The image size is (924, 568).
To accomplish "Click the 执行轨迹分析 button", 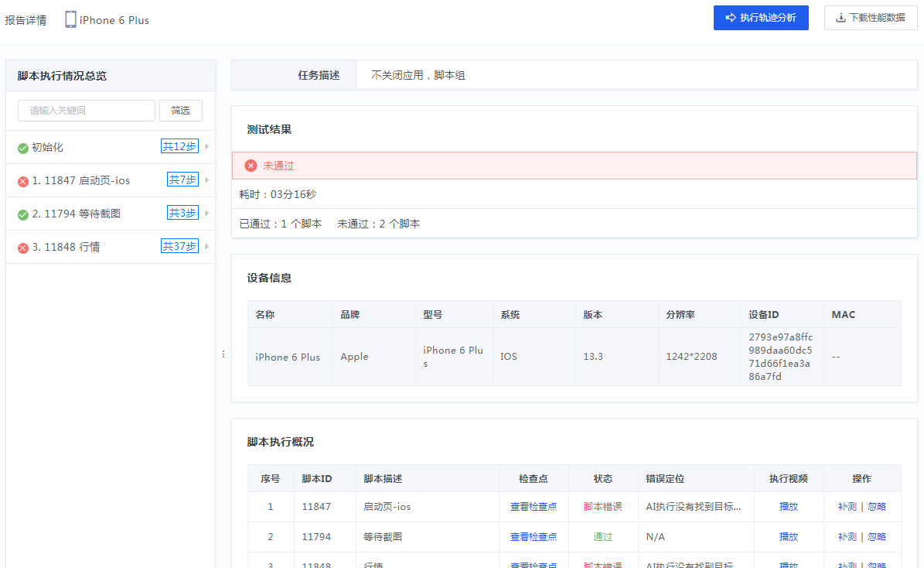I will [x=761, y=18].
